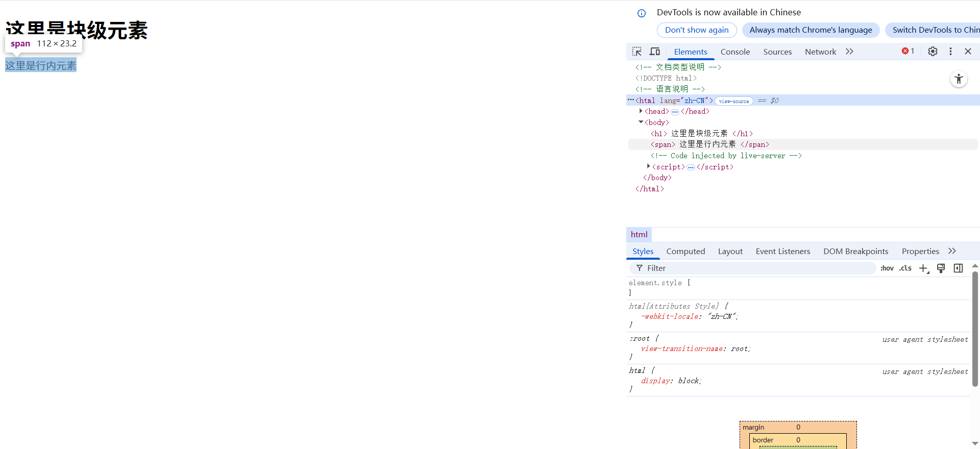Activate the inspect element picker icon

click(x=636, y=52)
